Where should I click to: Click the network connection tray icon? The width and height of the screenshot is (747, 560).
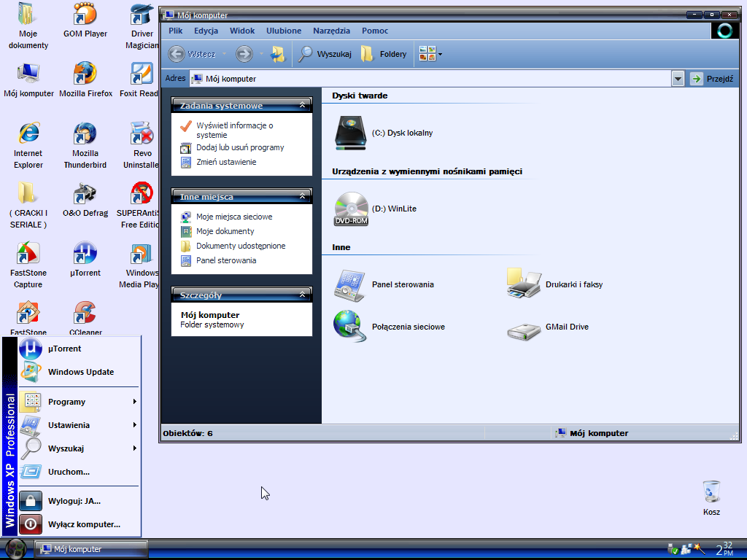pos(686,549)
